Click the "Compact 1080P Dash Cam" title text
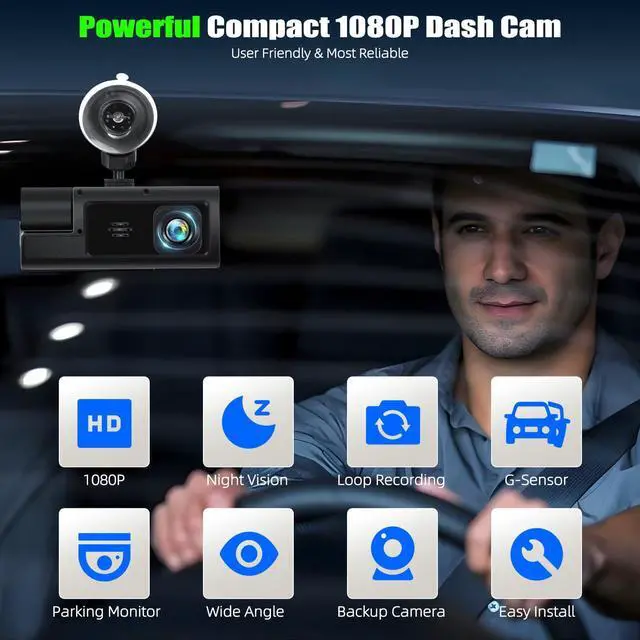Image resolution: width=640 pixels, height=640 pixels. pos(384,26)
